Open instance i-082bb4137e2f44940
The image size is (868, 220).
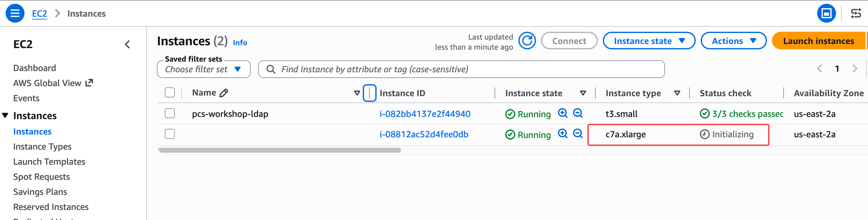pos(425,114)
